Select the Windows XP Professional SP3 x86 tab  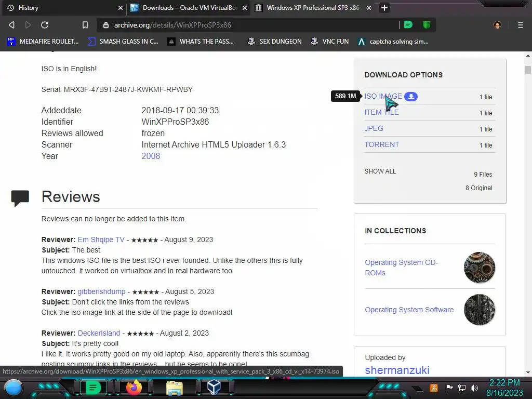(313, 7)
